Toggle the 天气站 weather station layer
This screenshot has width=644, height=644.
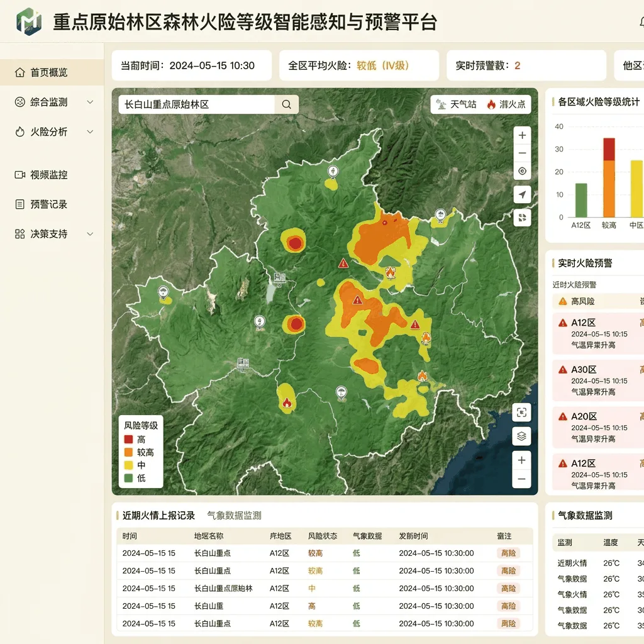click(457, 104)
